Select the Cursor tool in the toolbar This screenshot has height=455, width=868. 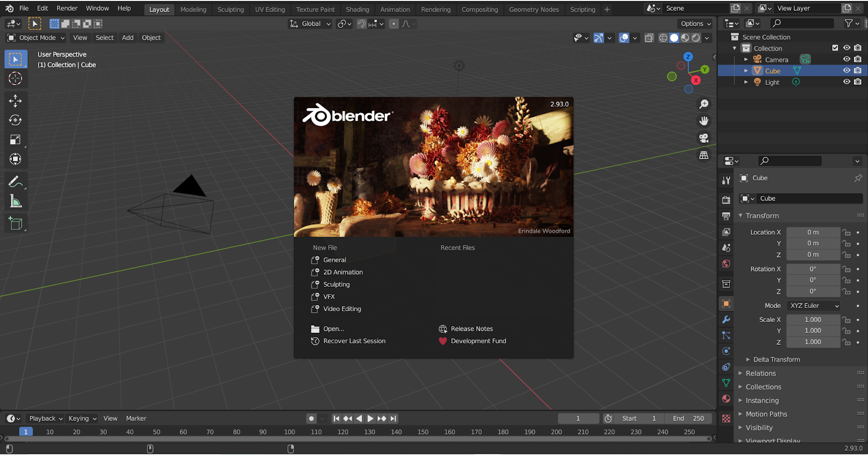[16, 79]
